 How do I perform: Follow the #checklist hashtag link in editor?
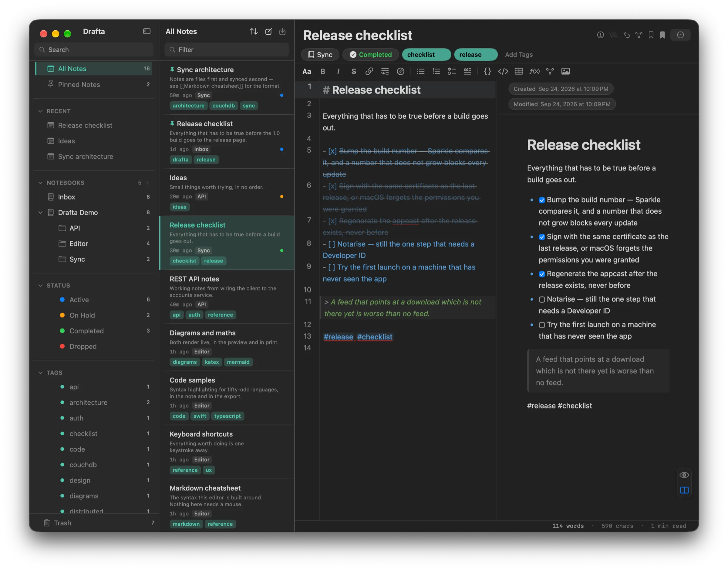pos(375,337)
